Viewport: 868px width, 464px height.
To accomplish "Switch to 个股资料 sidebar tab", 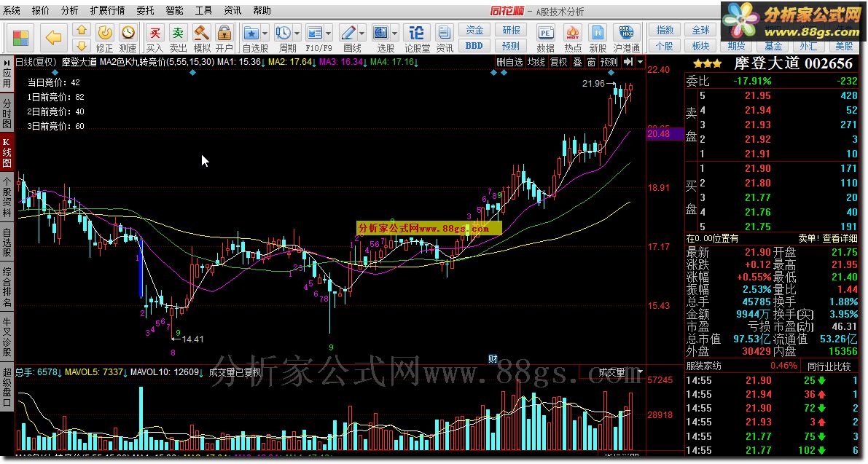I will pos(7,197).
